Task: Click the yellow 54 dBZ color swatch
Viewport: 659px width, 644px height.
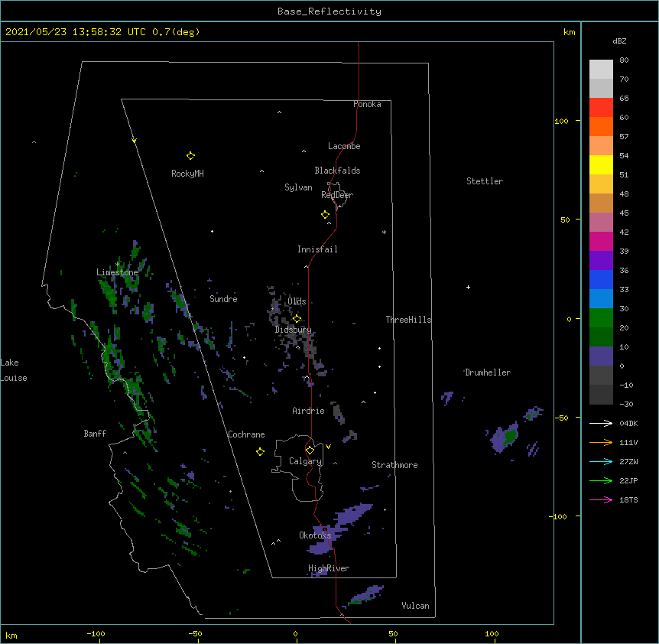Action: [x=601, y=164]
